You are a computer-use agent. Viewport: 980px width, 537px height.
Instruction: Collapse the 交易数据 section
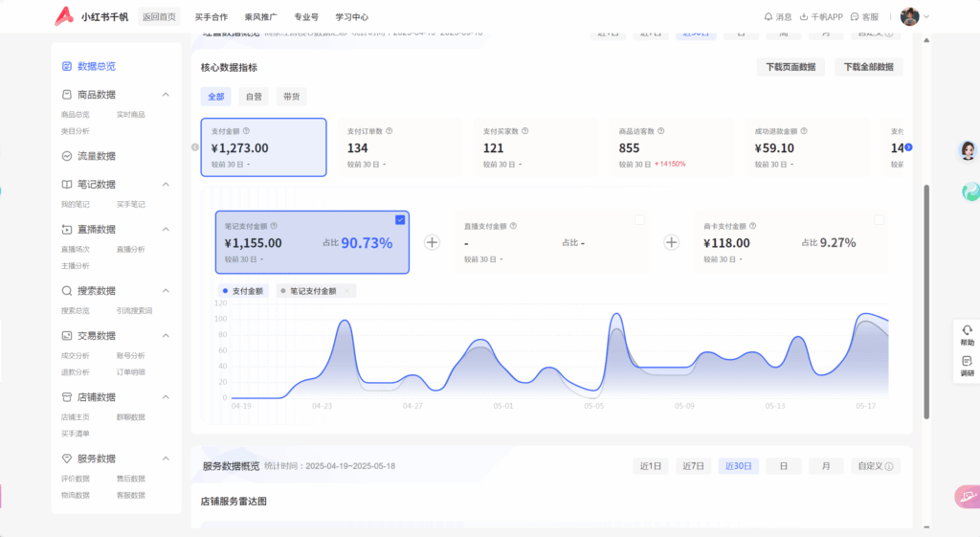click(x=166, y=336)
